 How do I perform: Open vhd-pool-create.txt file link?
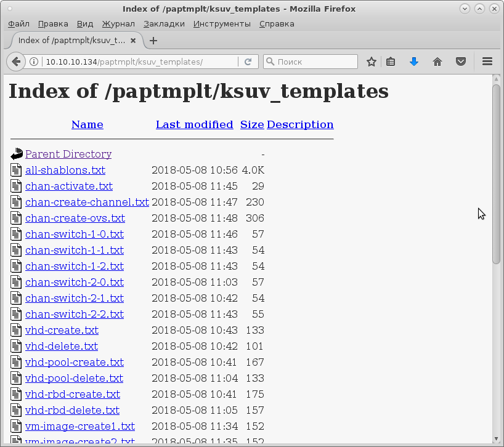click(75, 362)
